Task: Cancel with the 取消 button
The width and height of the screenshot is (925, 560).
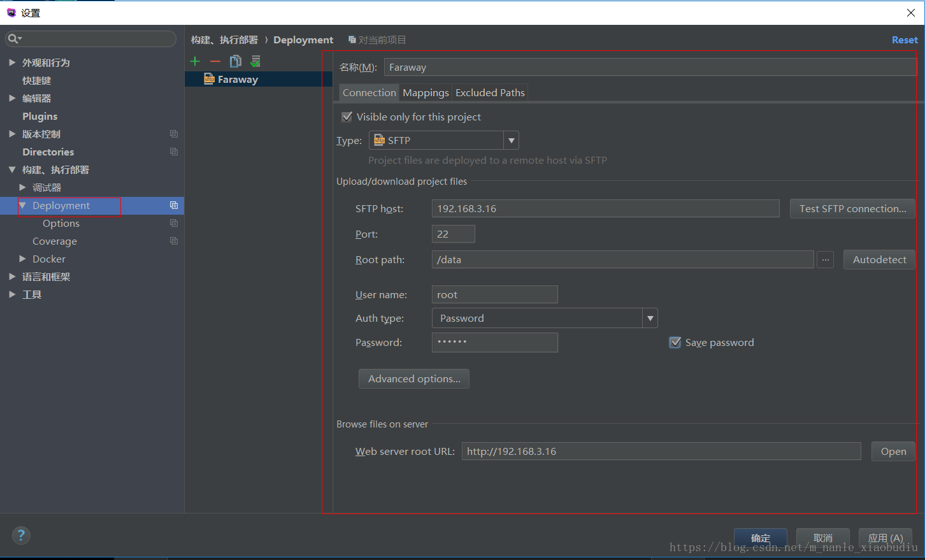Action: (x=823, y=538)
